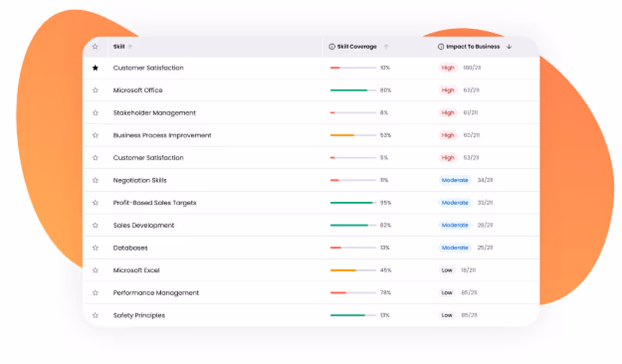This screenshot has width=622, height=364.
Task: Click the star icon beside Stakeholder Management
Action: tap(95, 113)
